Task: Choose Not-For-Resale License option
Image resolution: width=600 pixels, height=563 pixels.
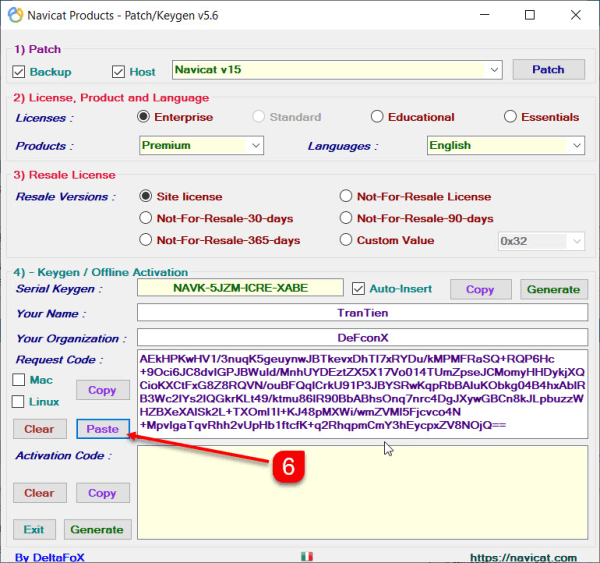Action: [x=346, y=196]
